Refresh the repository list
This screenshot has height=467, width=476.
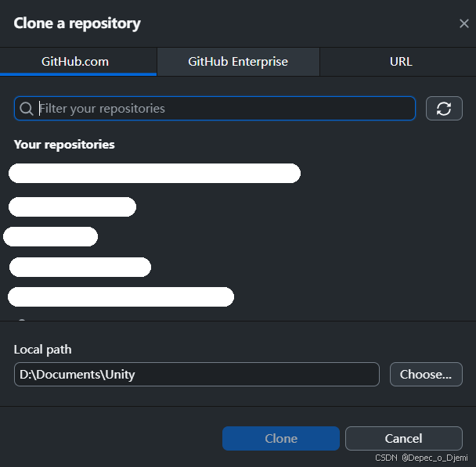tap(444, 109)
